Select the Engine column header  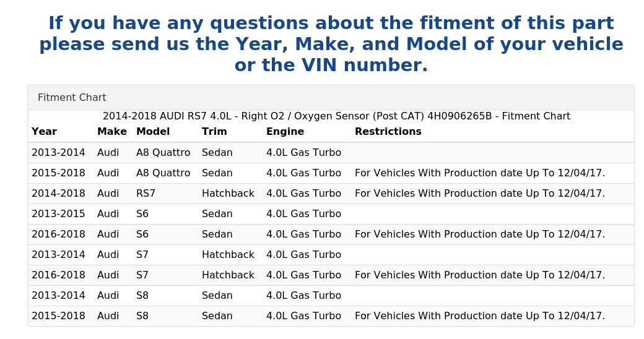click(x=285, y=132)
